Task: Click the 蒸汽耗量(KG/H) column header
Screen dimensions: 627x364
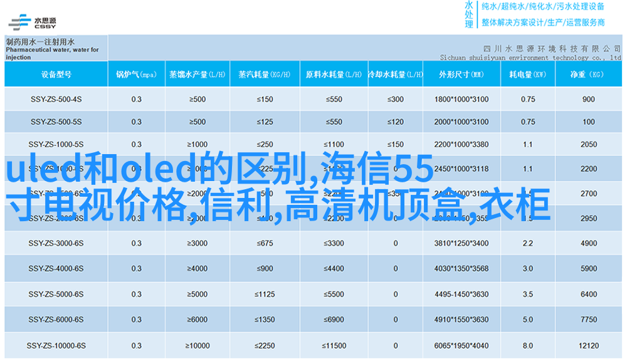Action: point(265,75)
